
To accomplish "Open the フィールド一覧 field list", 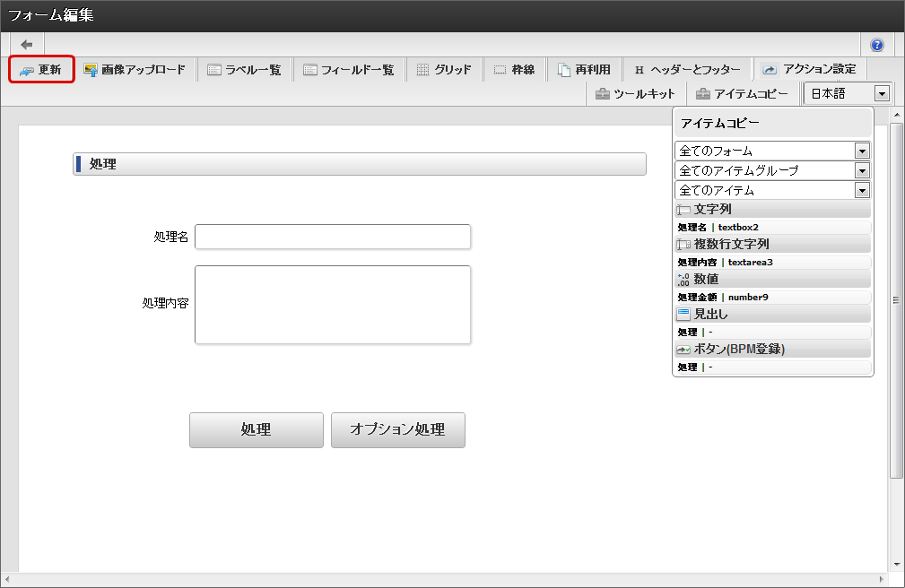I will click(x=348, y=70).
